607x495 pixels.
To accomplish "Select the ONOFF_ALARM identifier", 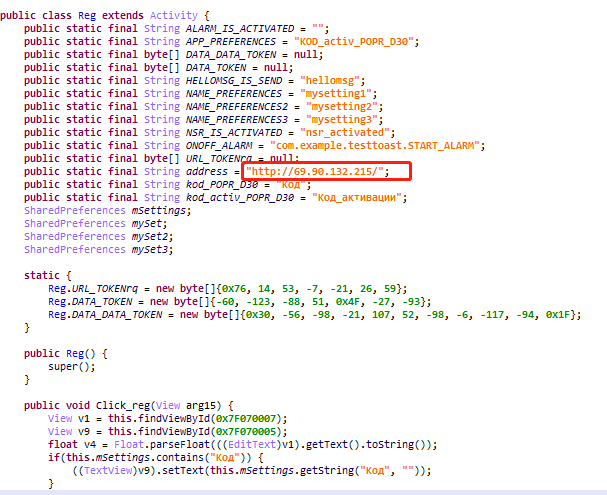I will (x=219, y=146).
